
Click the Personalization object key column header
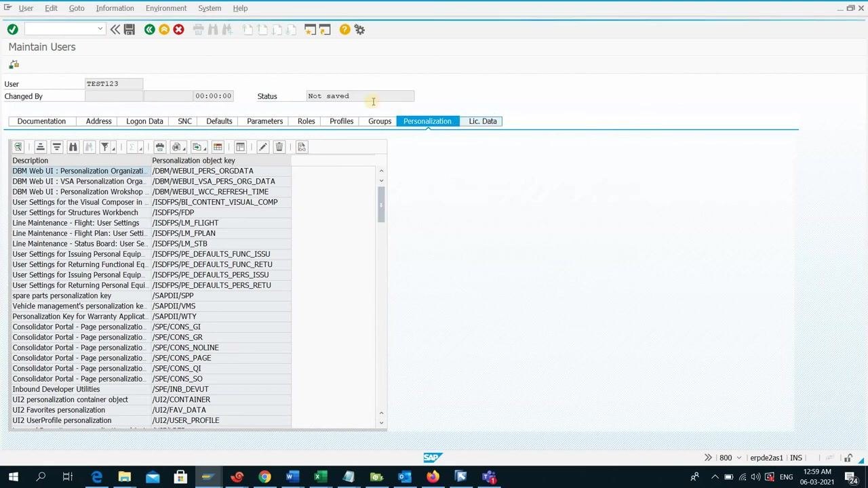(x=221, y=161)
